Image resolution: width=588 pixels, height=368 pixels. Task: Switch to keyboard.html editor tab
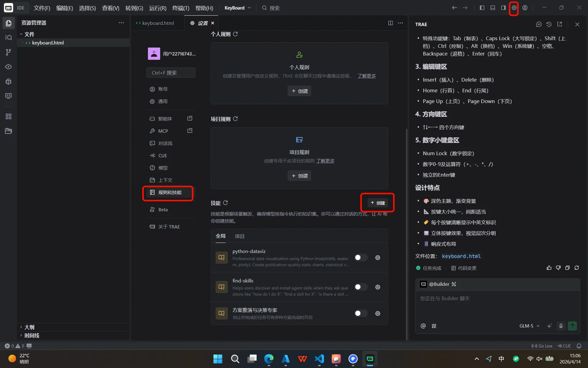(x=158, y=23)
